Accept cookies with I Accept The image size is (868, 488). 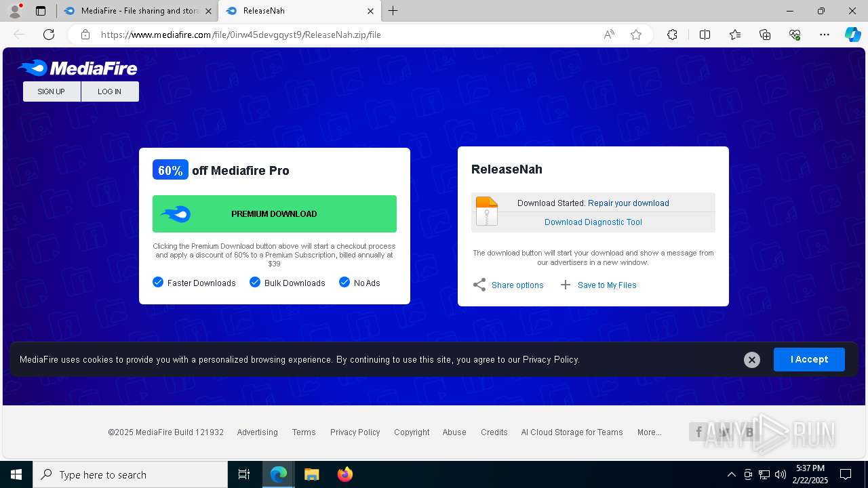click(x=809, y=360)
